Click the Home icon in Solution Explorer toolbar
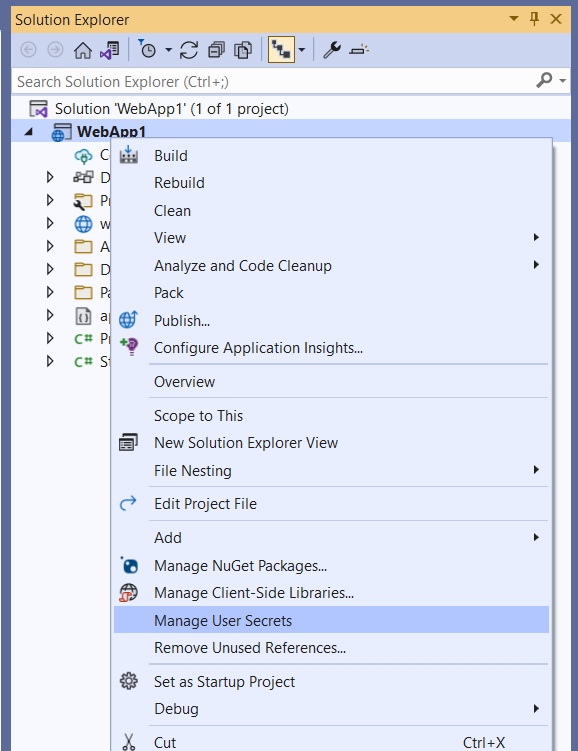 [x=82, y=50]
